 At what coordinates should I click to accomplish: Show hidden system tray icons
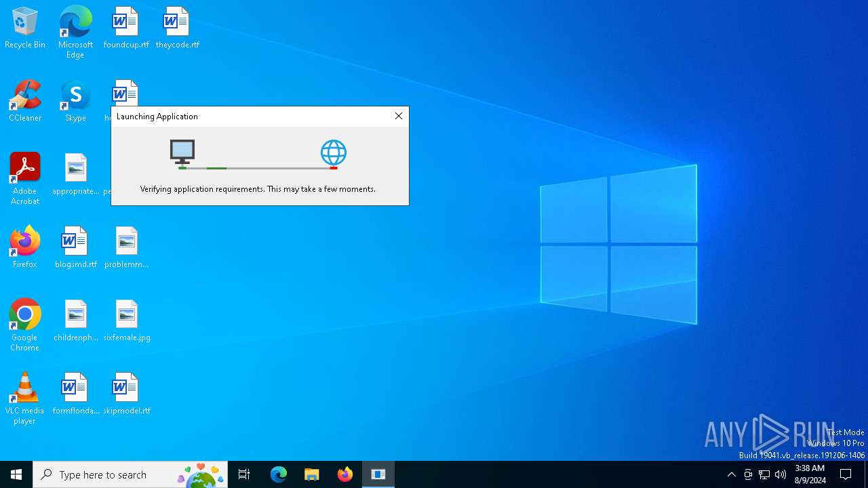tap(731, 474)
